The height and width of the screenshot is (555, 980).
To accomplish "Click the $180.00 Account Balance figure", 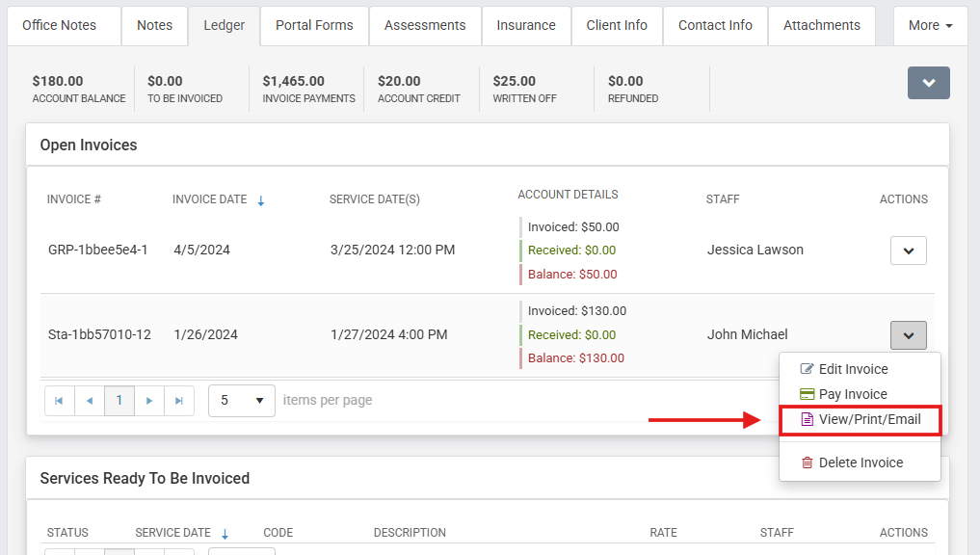I will point(58,81).
